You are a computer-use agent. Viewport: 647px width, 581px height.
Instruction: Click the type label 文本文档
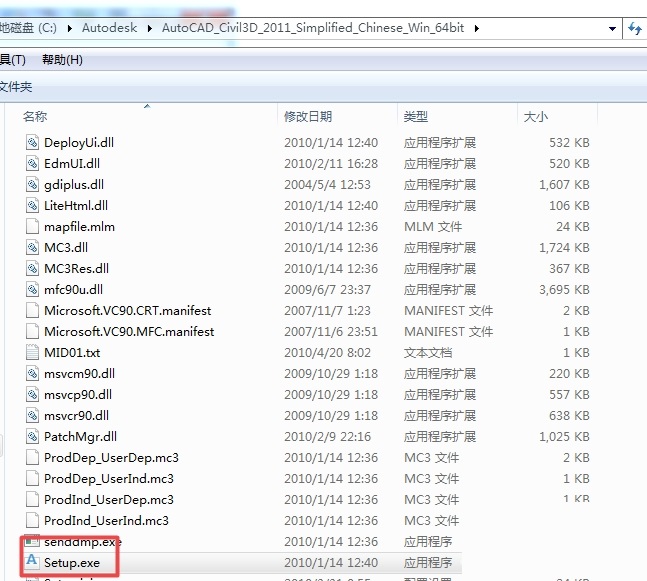pos(428,353)
